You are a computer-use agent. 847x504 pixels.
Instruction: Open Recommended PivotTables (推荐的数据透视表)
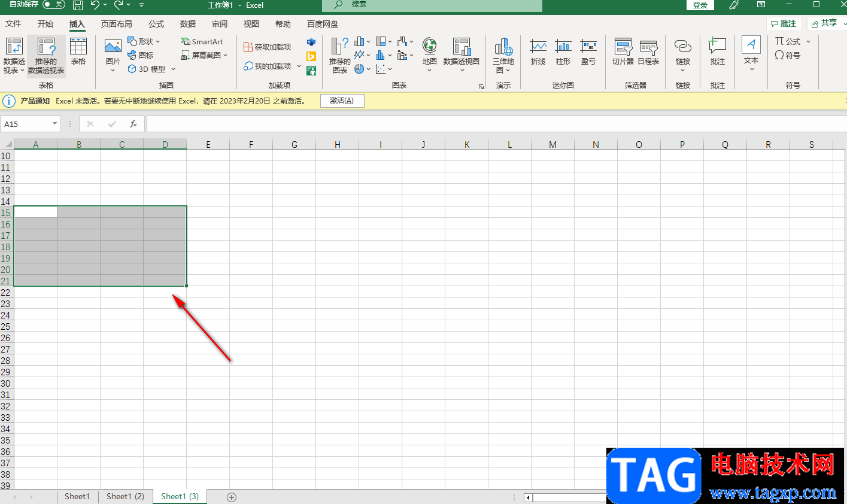(46, 56)
